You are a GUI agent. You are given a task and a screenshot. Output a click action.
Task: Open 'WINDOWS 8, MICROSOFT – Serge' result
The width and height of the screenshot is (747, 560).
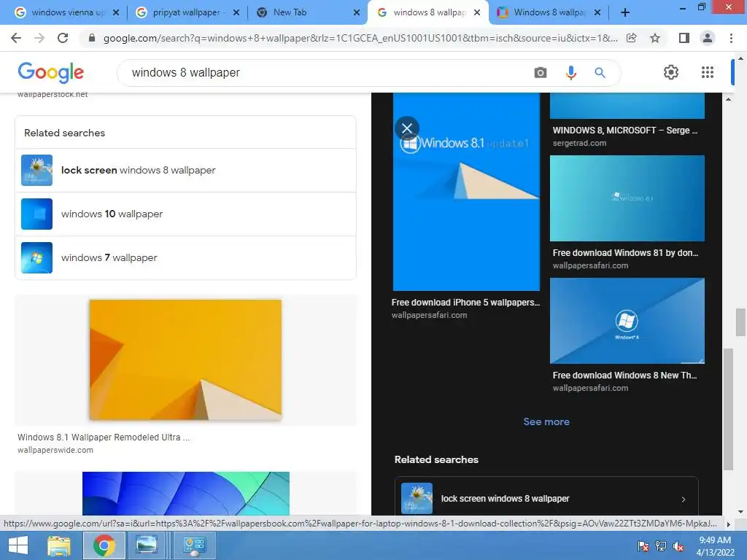[x=624, y=130]
